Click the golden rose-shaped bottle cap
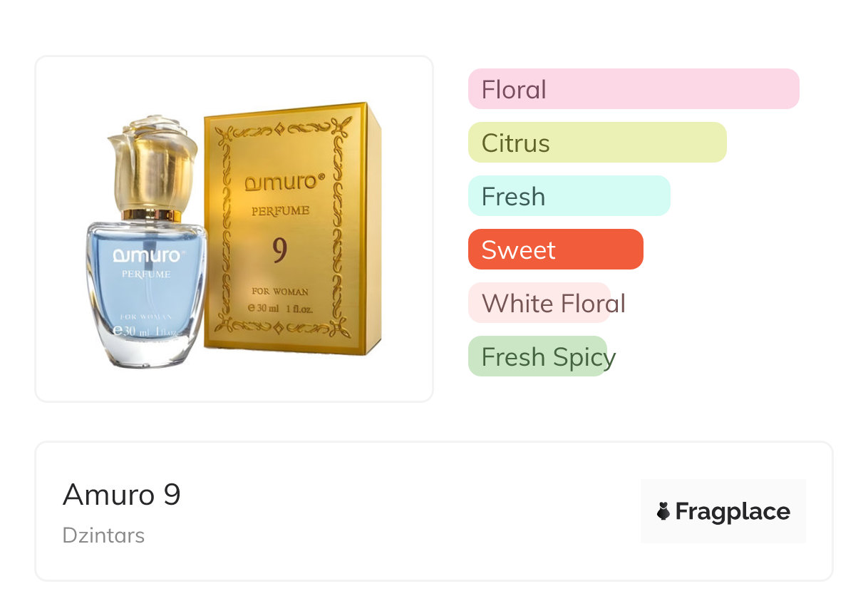Viewport: 868px width, 616px height. tap(151, 163)
